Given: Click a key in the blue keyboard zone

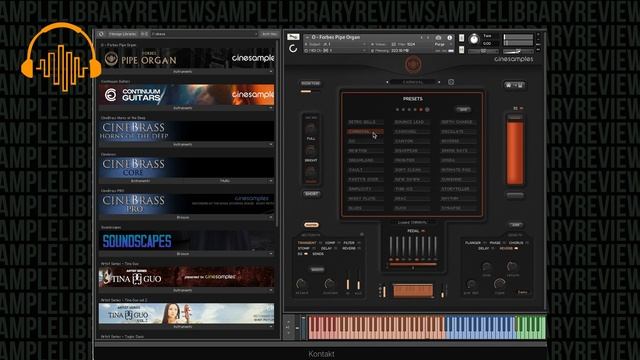Looking at the screenshot, I should pyautogui.click(x=480, y=328).
